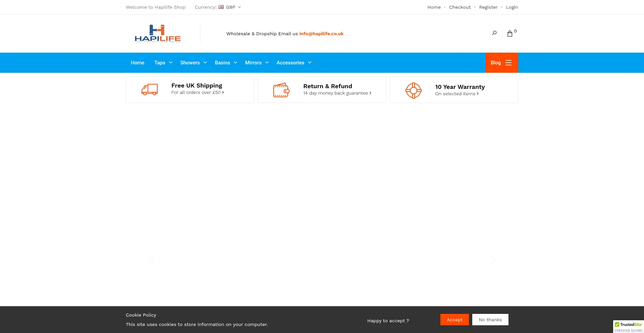Click the lifebuoy warranty icon
This screenshot has width=644, height=333.
pos(413,90)
